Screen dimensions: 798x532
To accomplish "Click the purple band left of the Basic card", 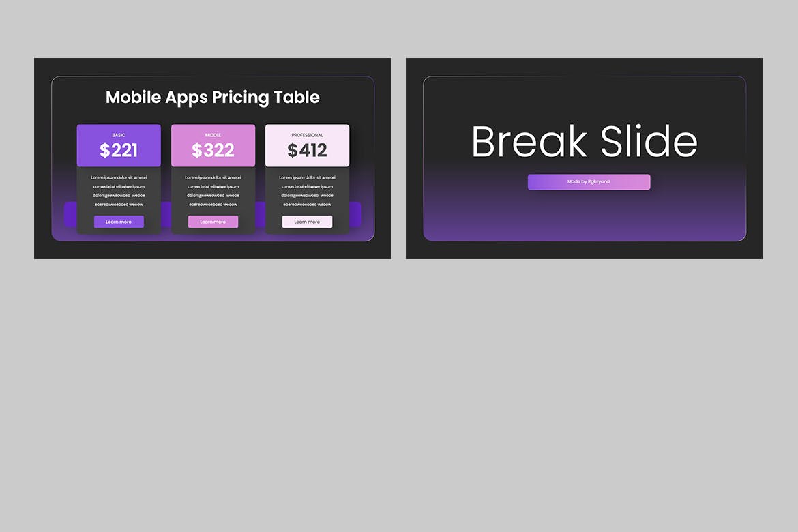I will (70, 214).
